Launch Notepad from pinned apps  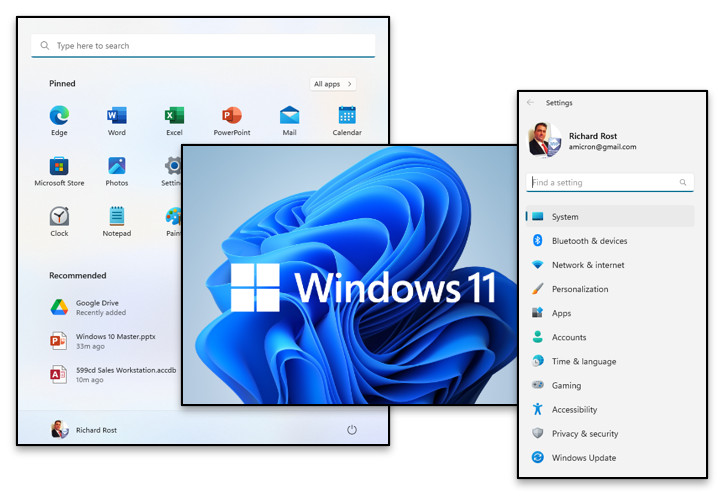[117, 217]
